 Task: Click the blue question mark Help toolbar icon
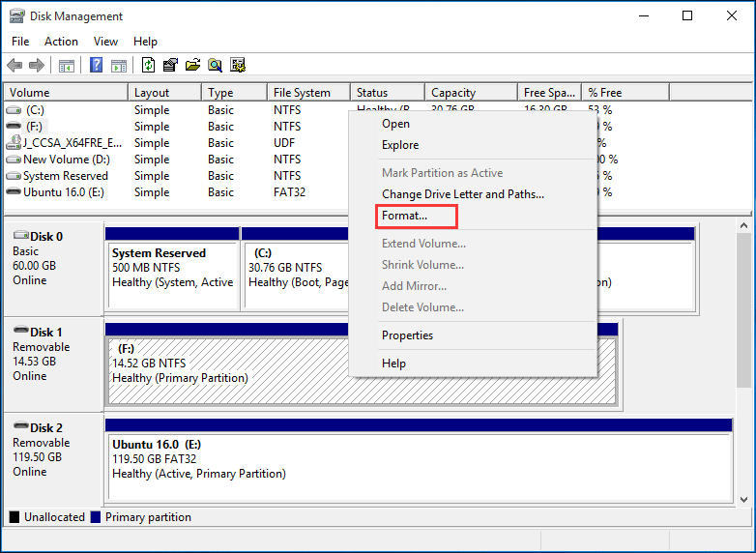tap(97, 65)
